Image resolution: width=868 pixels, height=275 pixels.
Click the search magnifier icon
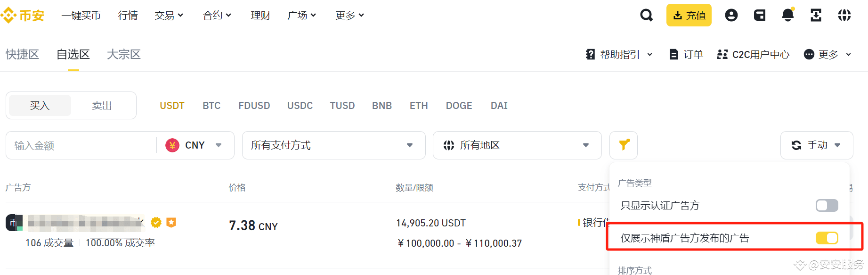pos(647,16)
